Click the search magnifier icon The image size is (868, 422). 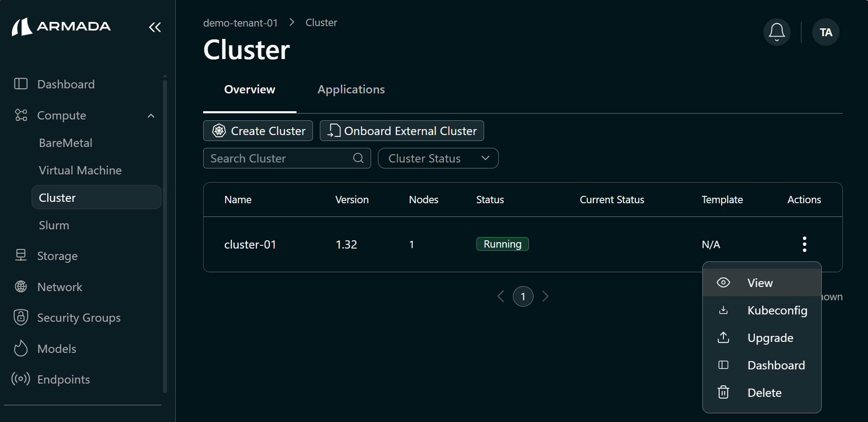[358, 158]
